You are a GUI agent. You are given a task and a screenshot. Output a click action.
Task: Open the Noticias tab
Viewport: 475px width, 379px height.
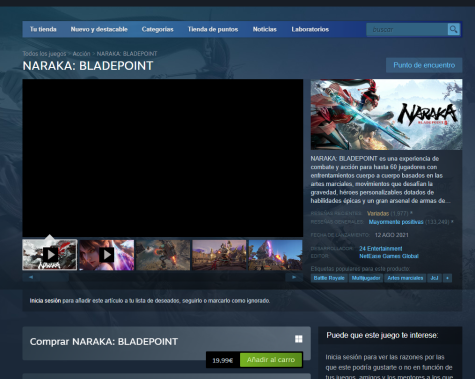[x=265, y=29]
